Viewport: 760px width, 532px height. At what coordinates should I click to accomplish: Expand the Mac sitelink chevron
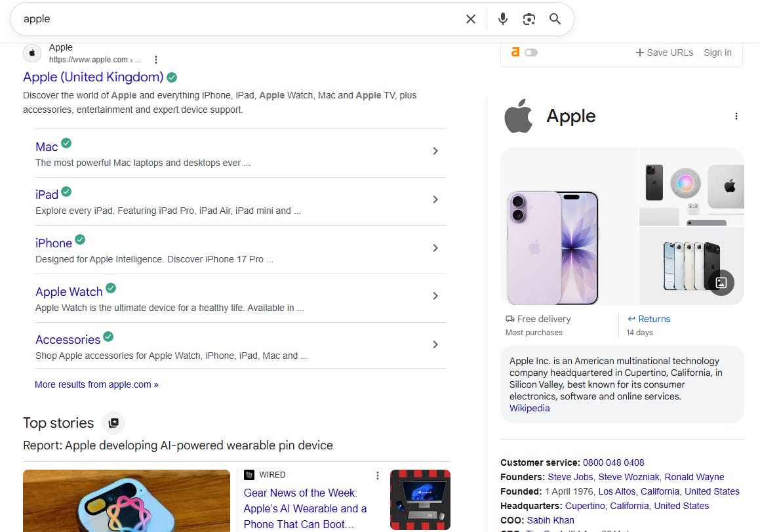[435, 151]
